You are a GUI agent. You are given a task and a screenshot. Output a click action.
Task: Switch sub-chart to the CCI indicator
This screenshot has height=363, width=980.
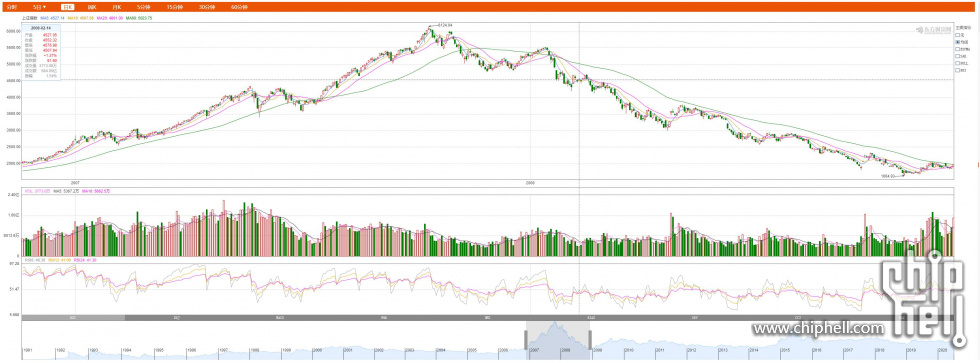(x=798, y=317)
